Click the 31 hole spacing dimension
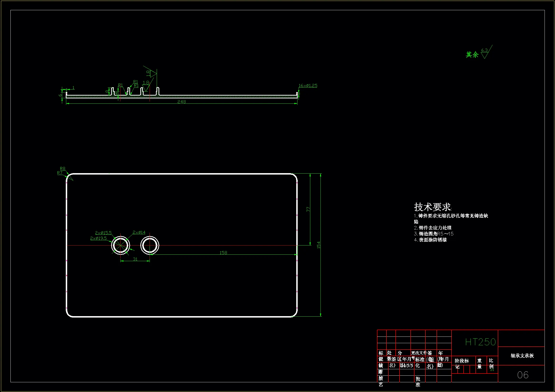This screenshot has width=555, height=392. [x=135, y=259]
